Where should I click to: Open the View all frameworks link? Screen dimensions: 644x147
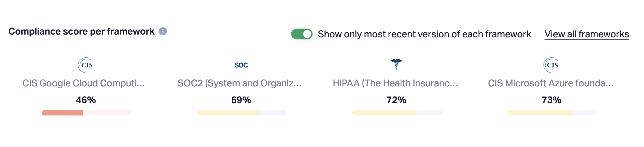586,34
